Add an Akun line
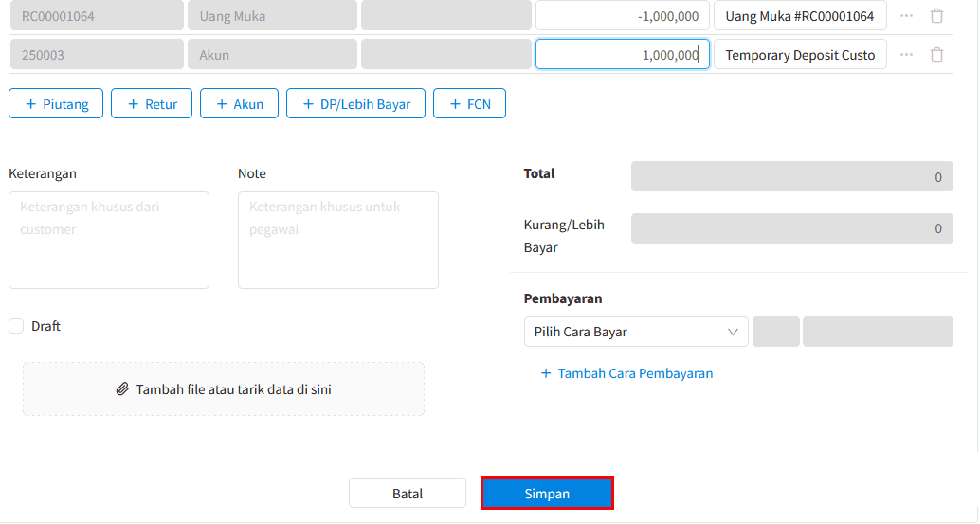The image size is (980, 524). point(239,103)
